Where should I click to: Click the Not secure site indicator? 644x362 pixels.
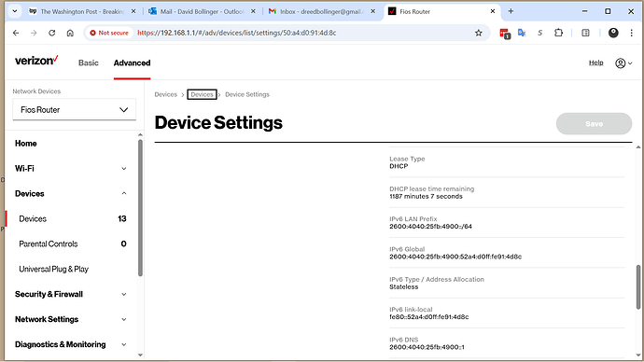pos(109,33)
